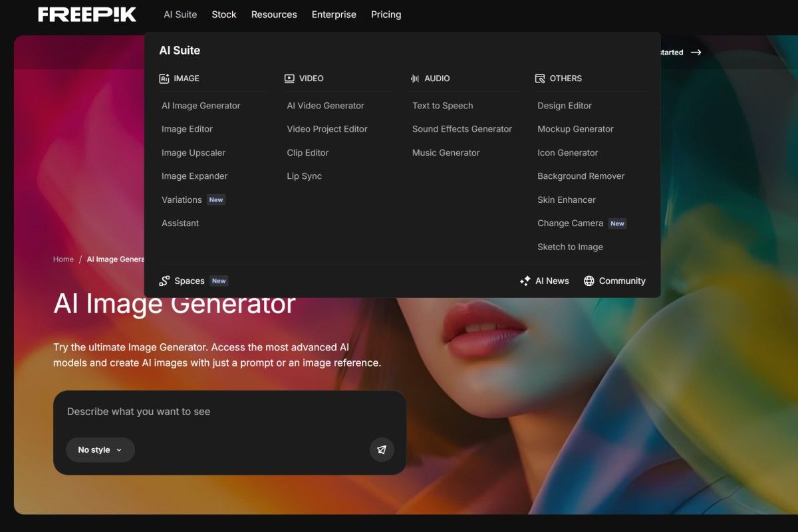Click the send prompt paper plane icon
798x532 pixels.
382,450
